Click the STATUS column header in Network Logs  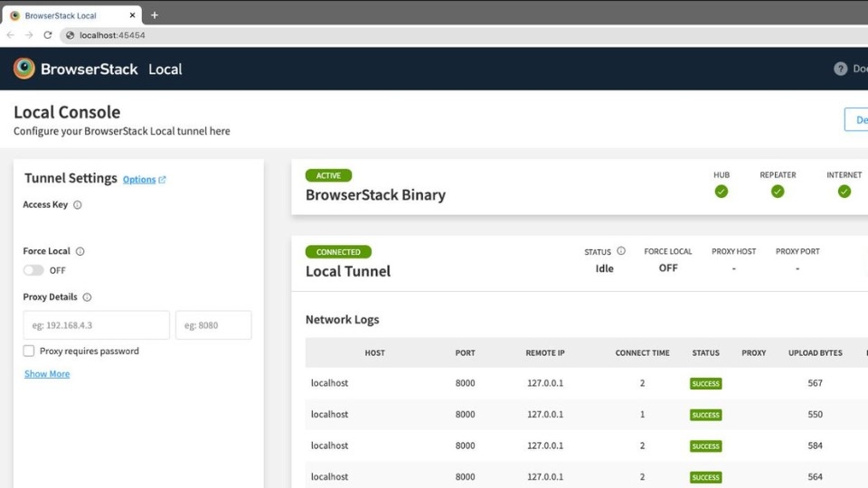pos(706,352)
